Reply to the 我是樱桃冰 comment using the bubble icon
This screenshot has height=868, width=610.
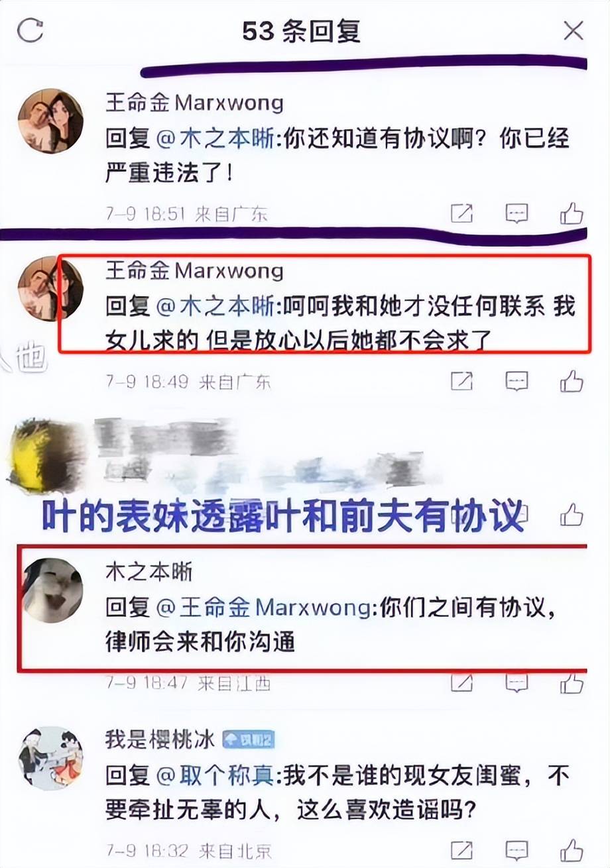[517, 850]
